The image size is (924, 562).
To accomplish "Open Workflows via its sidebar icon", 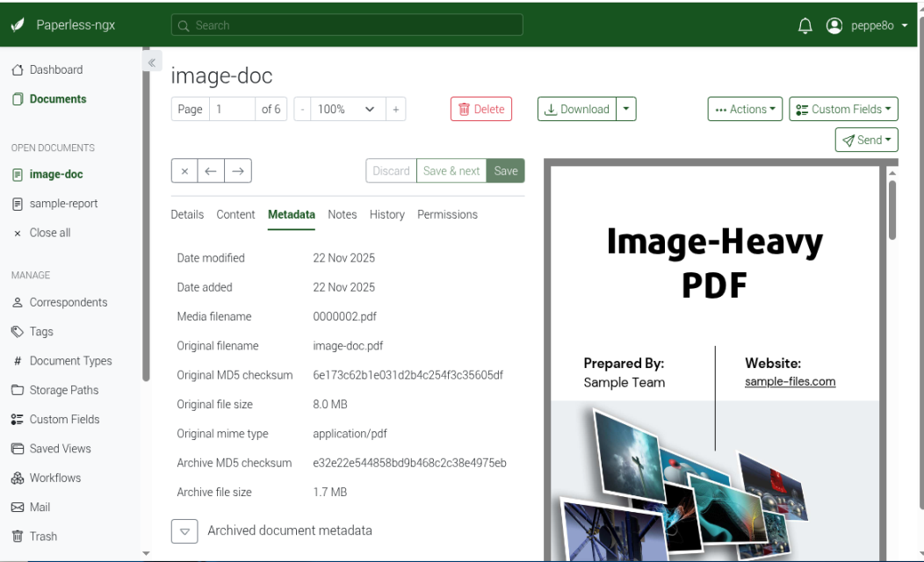I will 19,478.
